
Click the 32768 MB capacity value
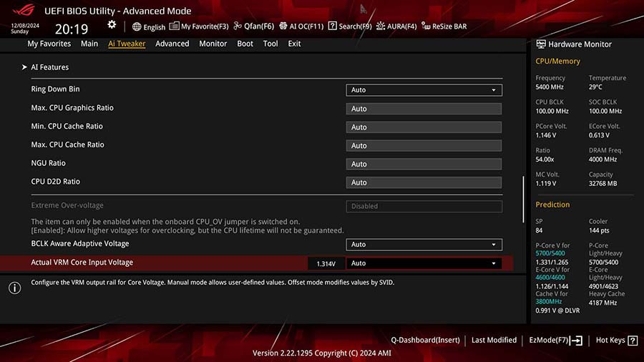point(602,183)
